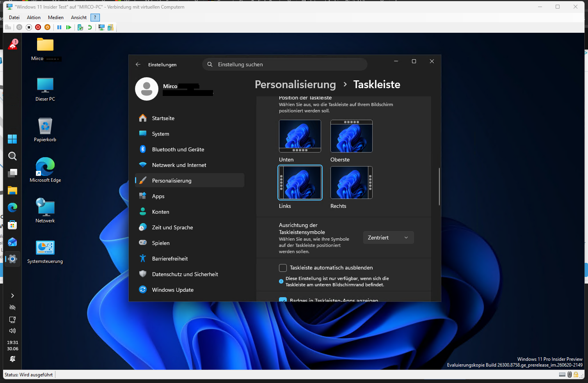
Task: Open Outlook from the taskbar
Action: (12, 242)
